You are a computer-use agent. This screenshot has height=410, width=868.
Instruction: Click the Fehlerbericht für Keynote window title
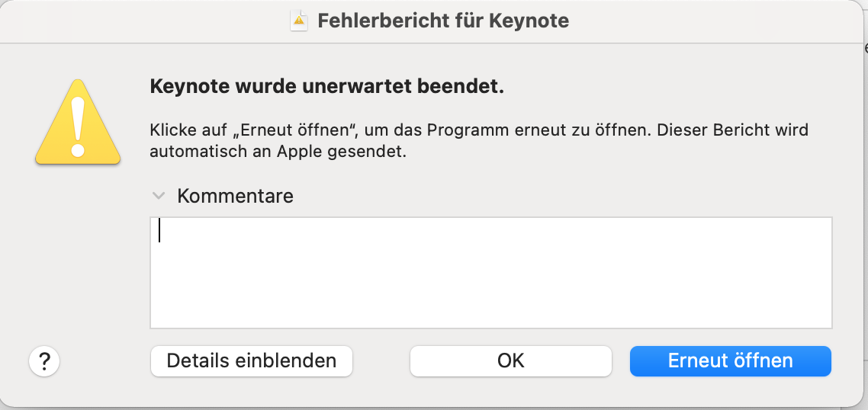point(442,21)
